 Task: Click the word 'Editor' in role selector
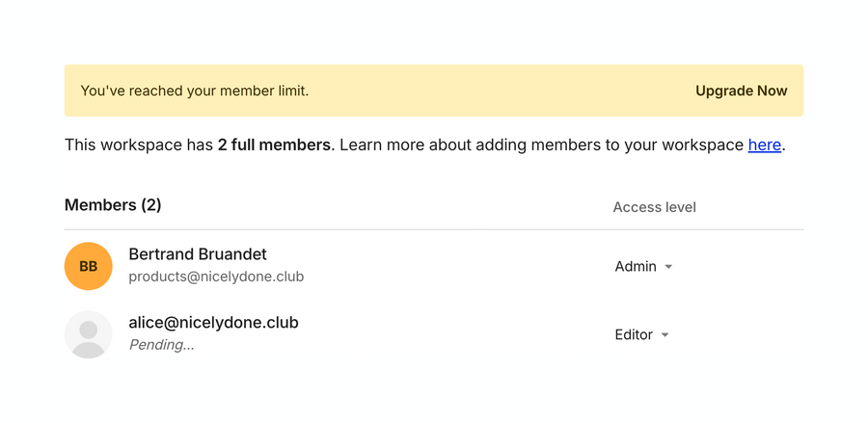pos(634,335)
